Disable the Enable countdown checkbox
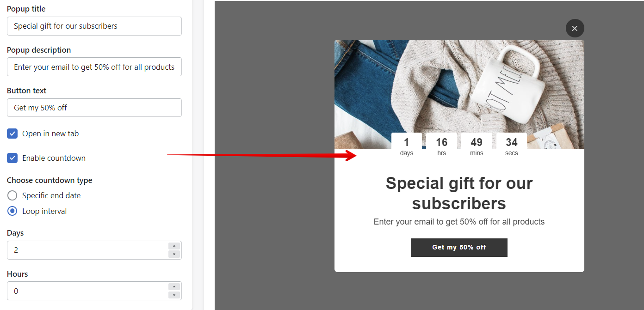 click(x=12, y=158)
